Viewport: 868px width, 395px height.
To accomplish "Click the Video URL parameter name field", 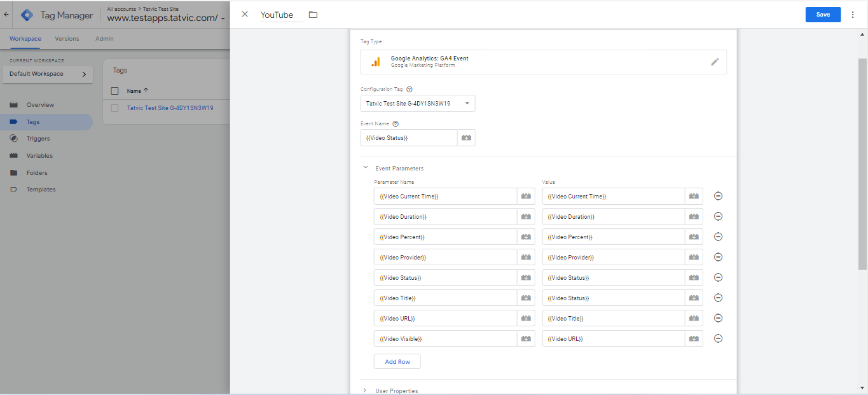I will click(445, 319).
